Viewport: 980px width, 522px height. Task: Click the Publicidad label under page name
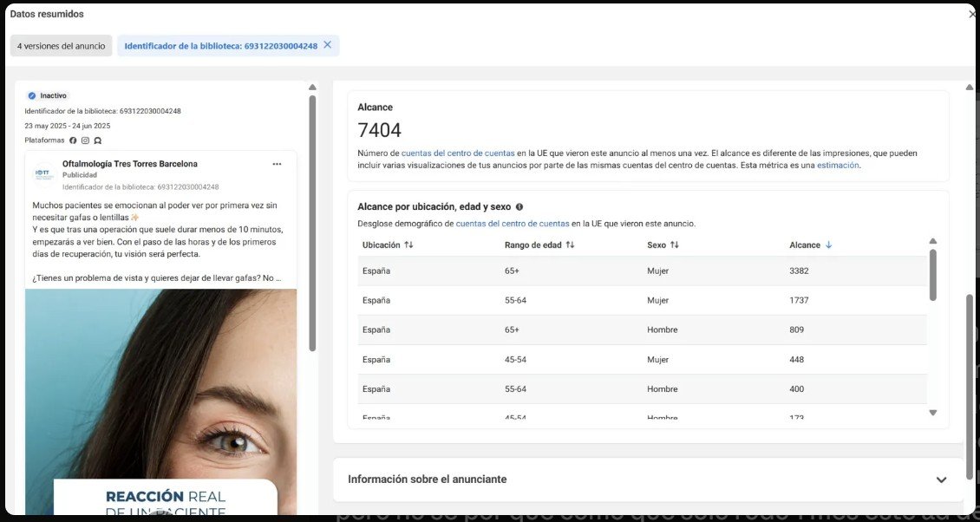pos(79,175)
